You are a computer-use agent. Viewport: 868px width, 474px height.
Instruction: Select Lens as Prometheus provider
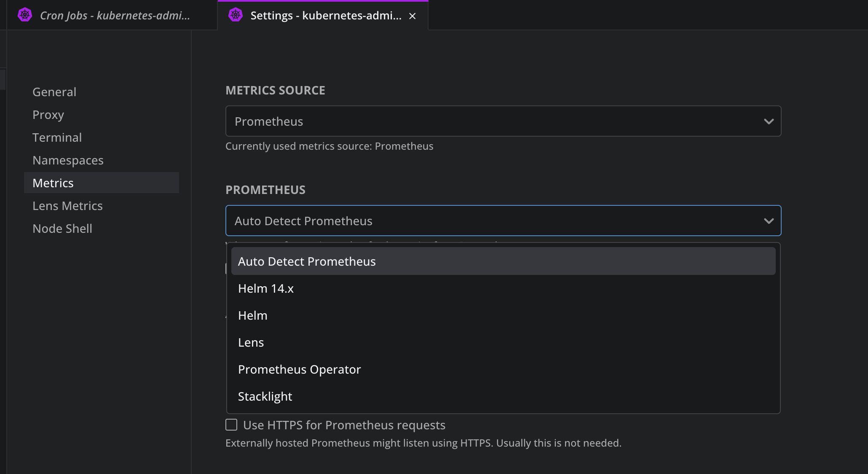pyautogui.click(x=503, y=342)
